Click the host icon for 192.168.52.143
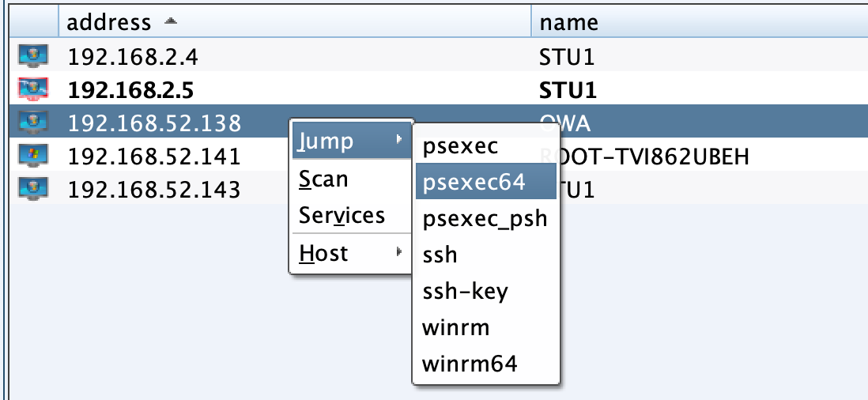The height and width of the screenshot is (400, 868). click(x=33, y=190)
